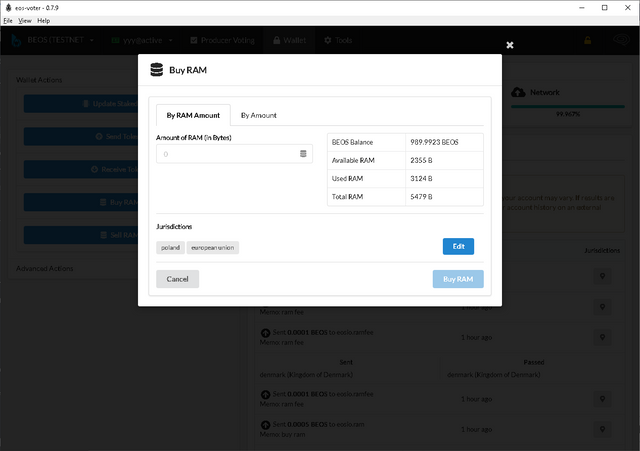Open the File menu
The height and width of the screenshot is (451, 640).
pyautogui.click(x=8, y=20)
